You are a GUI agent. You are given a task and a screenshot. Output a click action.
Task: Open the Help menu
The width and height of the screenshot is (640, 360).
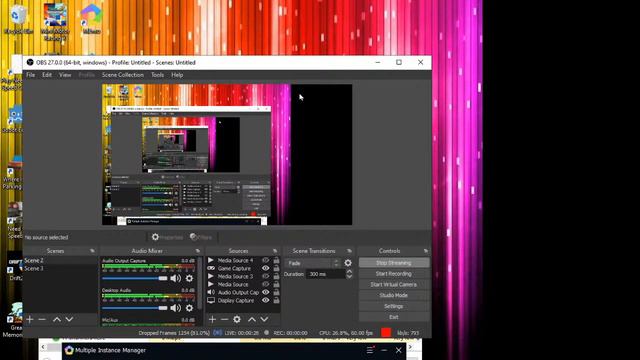click(177, 75)
